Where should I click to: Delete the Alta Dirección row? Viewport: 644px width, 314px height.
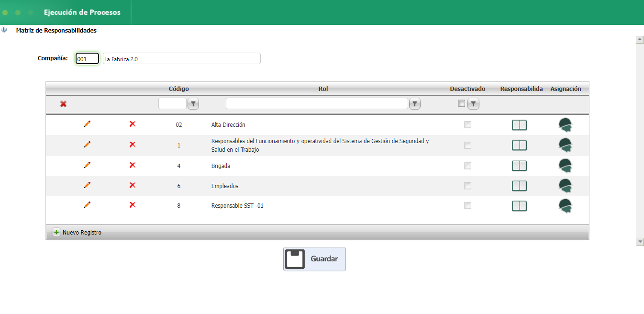pyautogui.click(x=133, y=124)
